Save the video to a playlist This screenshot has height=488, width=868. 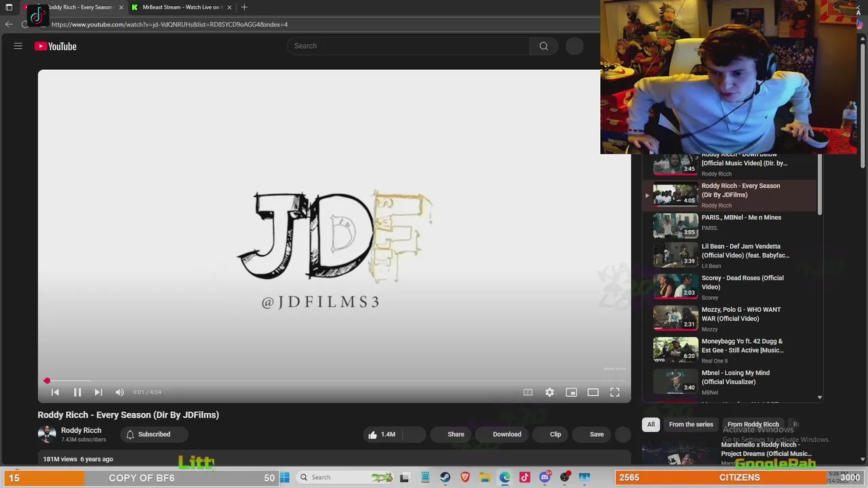click(x=597, y=434)
